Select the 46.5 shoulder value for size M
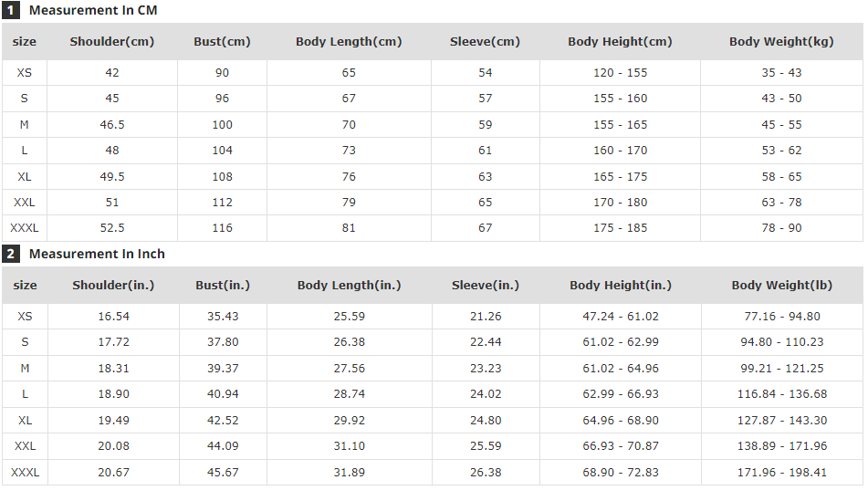The image size is (868, 501). coord(112,124)
